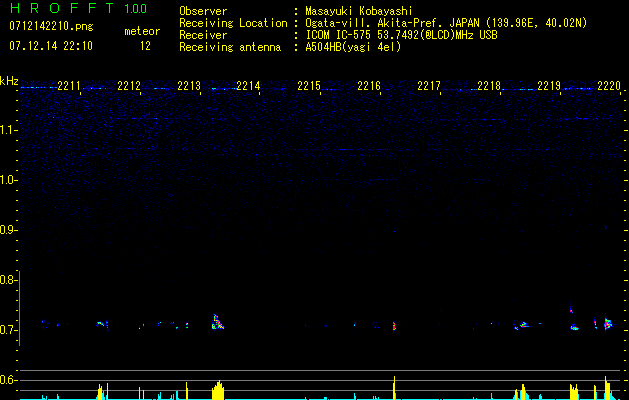Screen dimensions: 629x400
Task: Click time marker 2219
Action: [x=549, y=86]
